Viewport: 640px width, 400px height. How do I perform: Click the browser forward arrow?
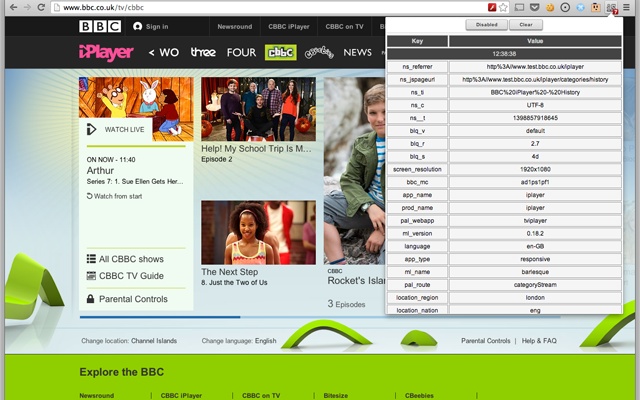pyautogui.click(x=27, y=7)
